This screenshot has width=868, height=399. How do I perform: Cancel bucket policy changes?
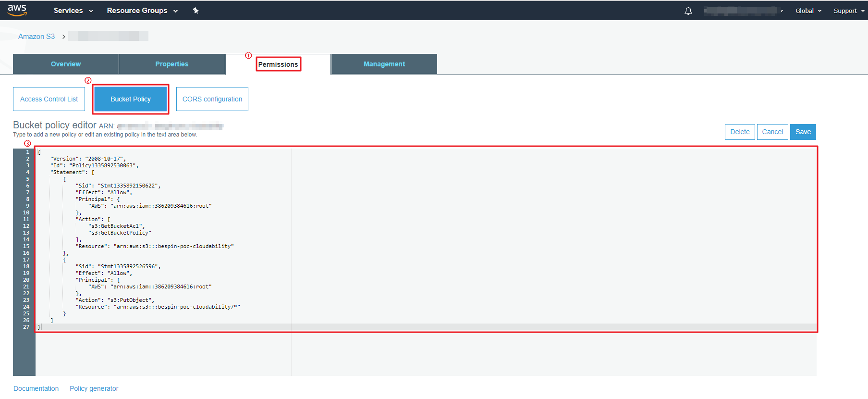pos(772,132)
